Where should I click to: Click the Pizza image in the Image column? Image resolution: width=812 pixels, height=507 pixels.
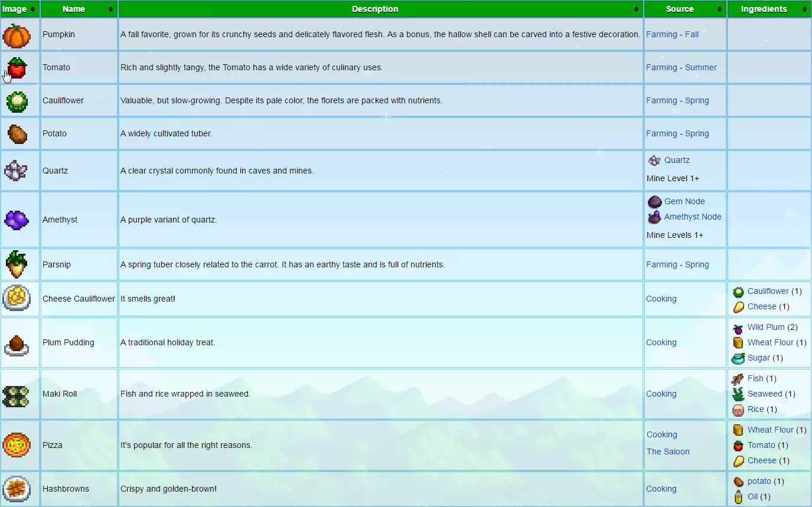pos(17,444)
